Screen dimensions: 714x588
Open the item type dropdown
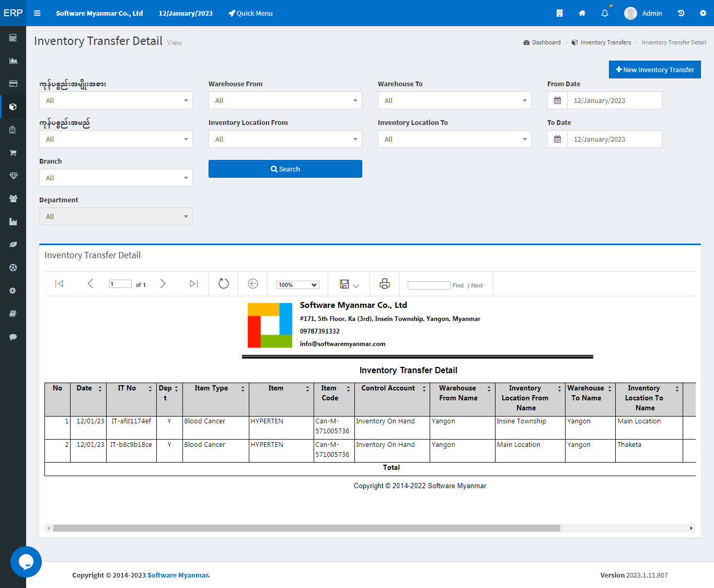[x=116, y=100]
